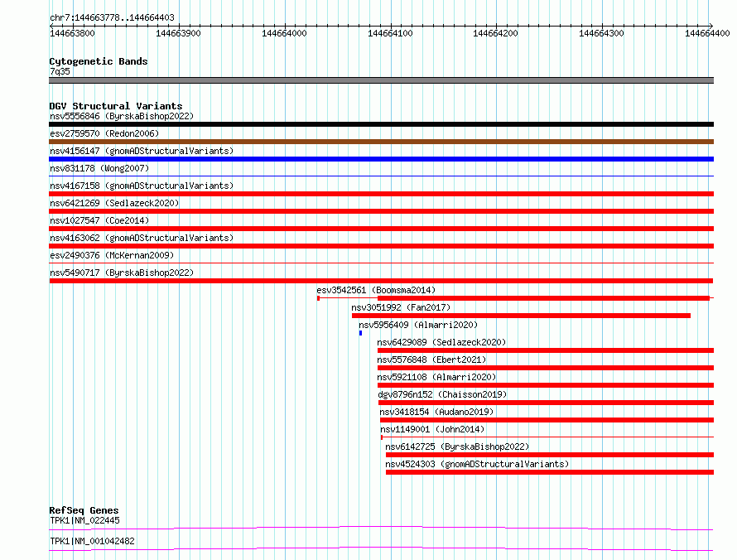The width and height of the screenshot is (737, 560).
Task: Select nsv831178 (Wong2007) label
Action: 99,168
